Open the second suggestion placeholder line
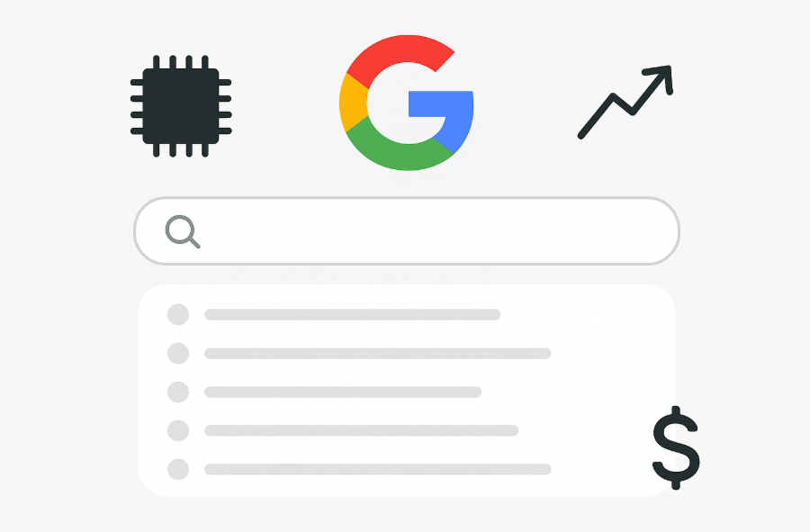 tap(378, 353)
